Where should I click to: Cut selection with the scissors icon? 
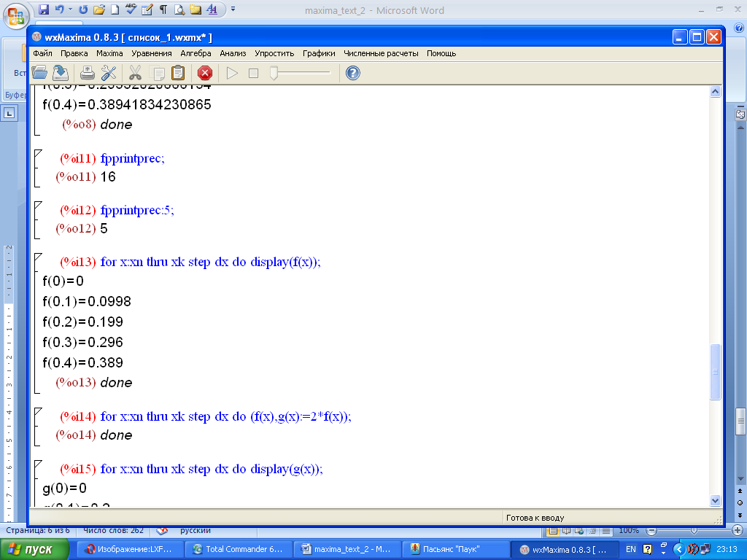click(x=135, y=73)
